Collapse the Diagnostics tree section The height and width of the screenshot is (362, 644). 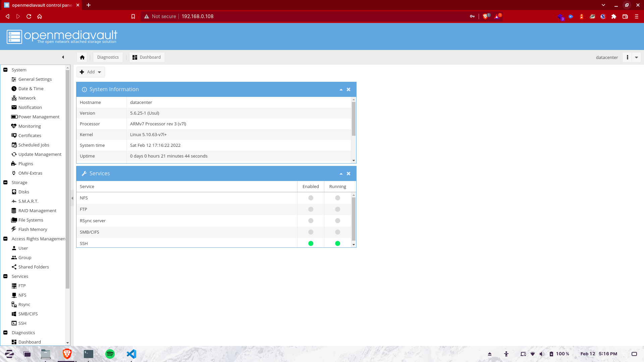point(5,333)
